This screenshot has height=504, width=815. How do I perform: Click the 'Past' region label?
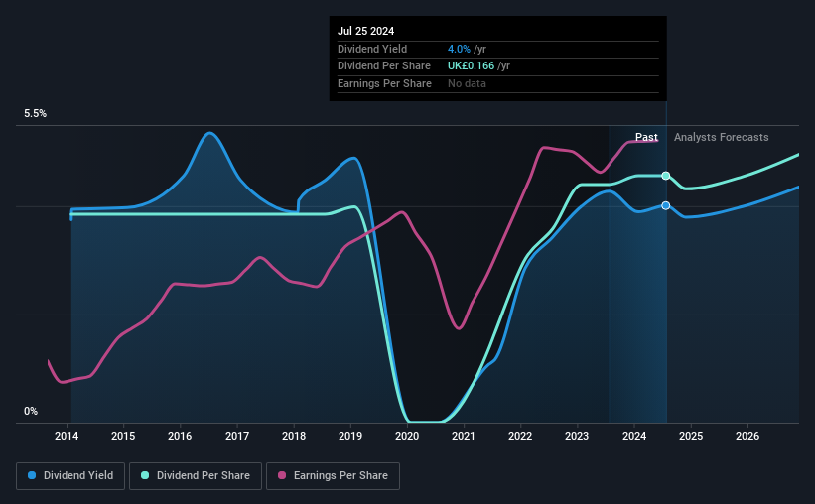(646, 137)
